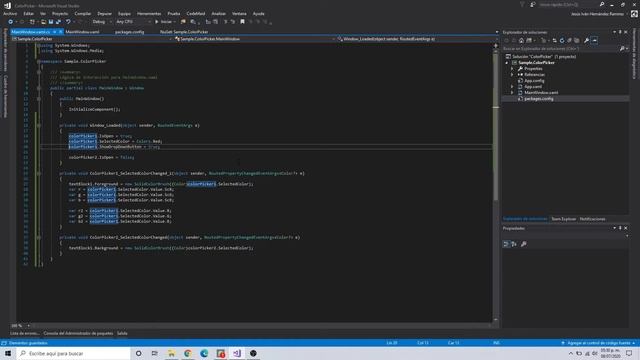
Task: Click the Quick Launch search icon
Action: pos(602,4)
